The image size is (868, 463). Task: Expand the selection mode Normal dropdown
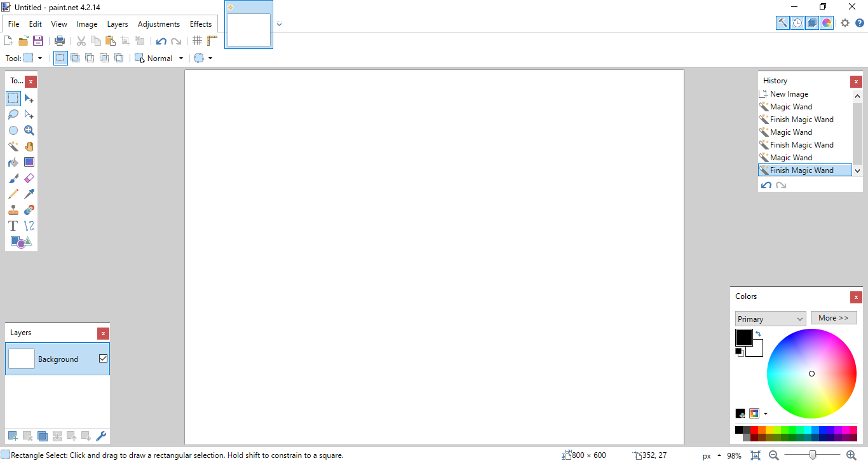coord(180,59)
